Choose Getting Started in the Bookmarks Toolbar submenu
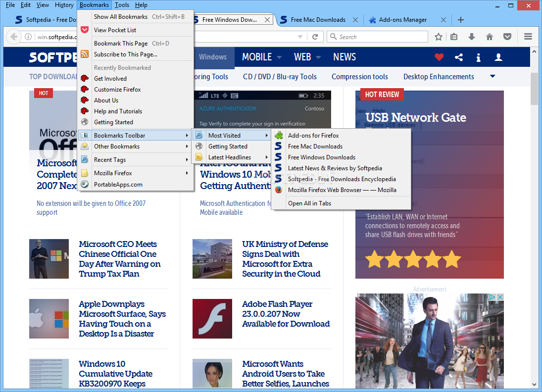Viewport: 542px width, 392px height. (231, 146)
